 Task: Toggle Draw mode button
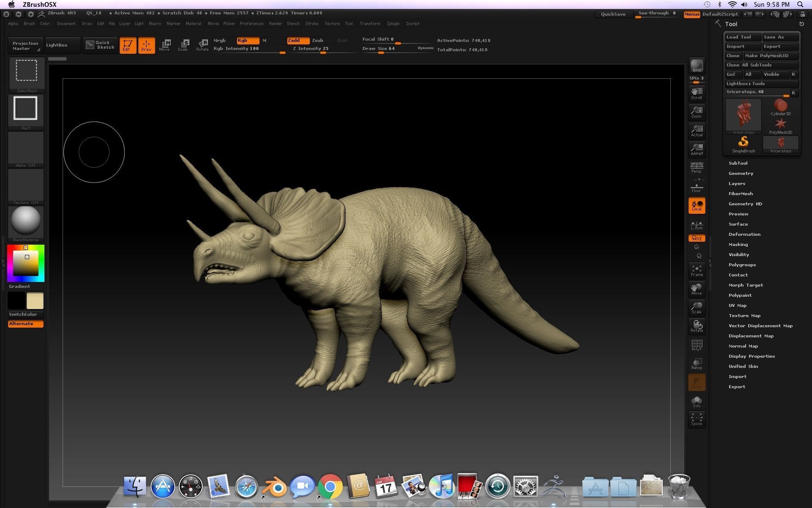pos(146,45)
